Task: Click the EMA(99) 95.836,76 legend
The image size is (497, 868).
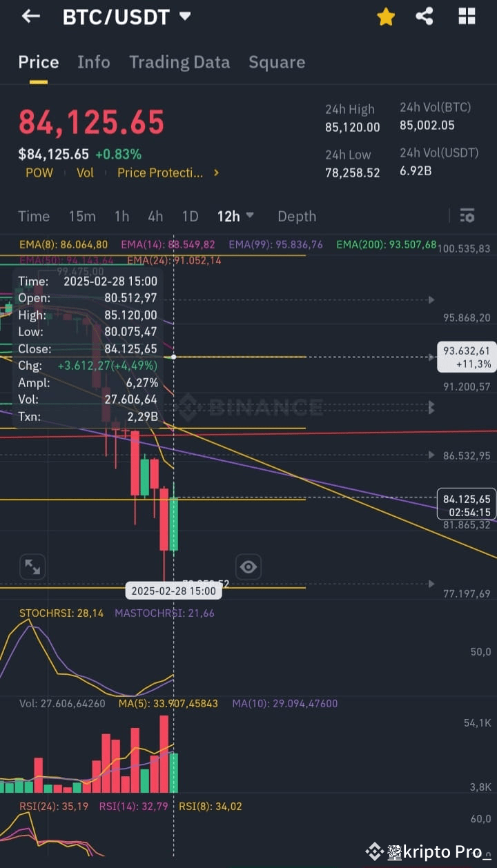Action: (276, 244)
